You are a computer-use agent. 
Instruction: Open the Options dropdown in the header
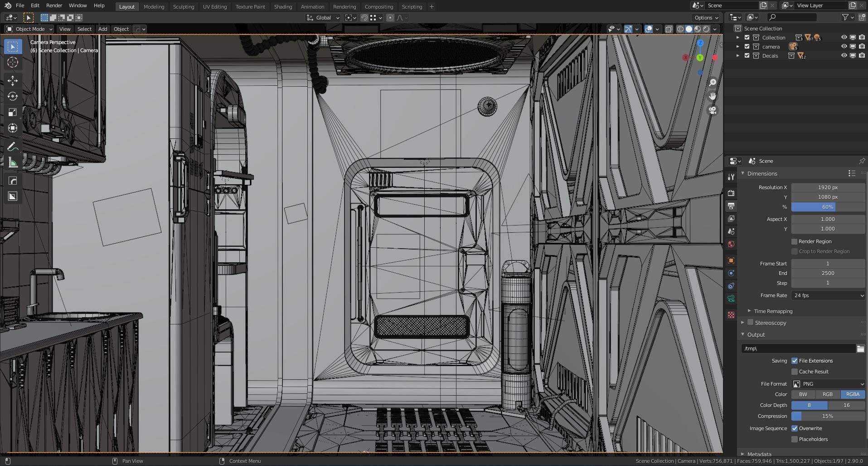(x=706, y=18)
